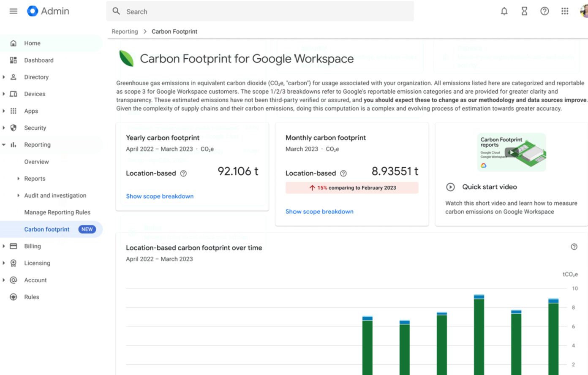Click the 8.93551 t monthly value

[x=395, y=171]
